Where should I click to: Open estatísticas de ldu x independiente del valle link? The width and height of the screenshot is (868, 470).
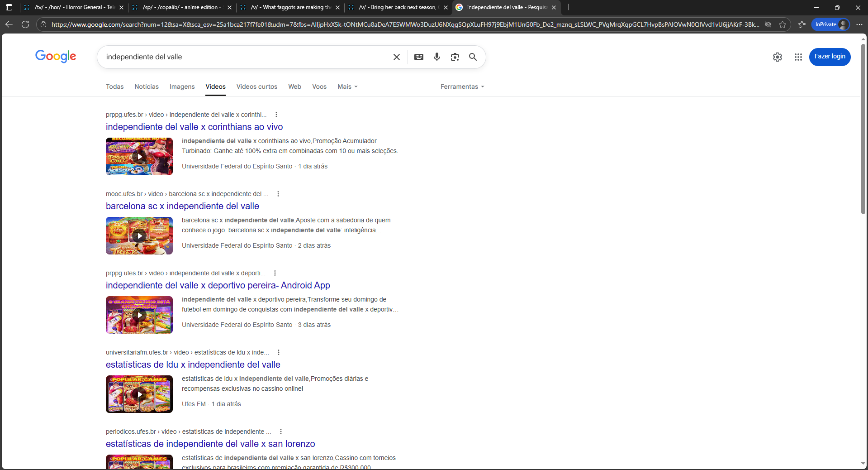(193, 364)
